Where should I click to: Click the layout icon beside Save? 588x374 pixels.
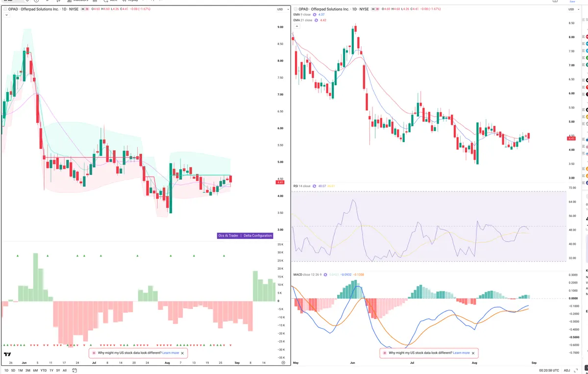pyautogui.click(x=555, y=1)
